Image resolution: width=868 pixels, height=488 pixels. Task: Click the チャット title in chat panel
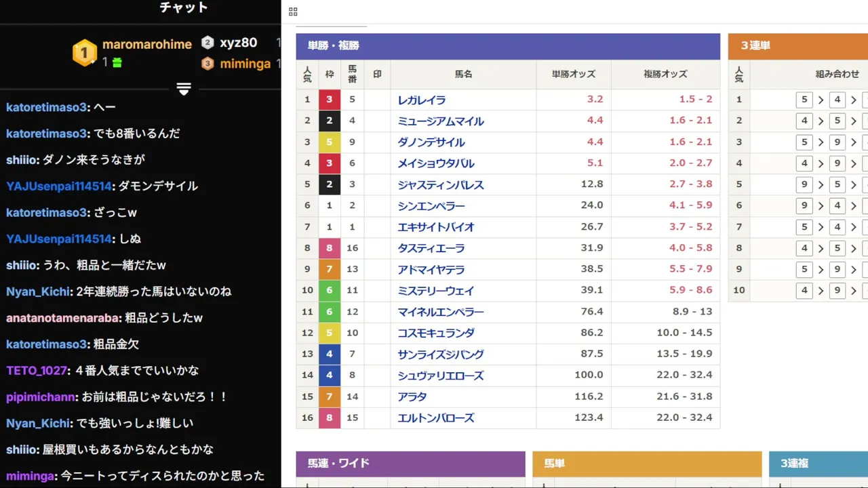(184, 8)
